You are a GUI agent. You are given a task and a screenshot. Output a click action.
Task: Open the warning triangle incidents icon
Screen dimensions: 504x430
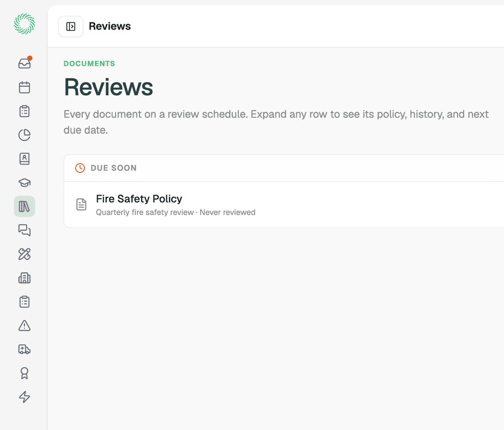click(25, 325)
